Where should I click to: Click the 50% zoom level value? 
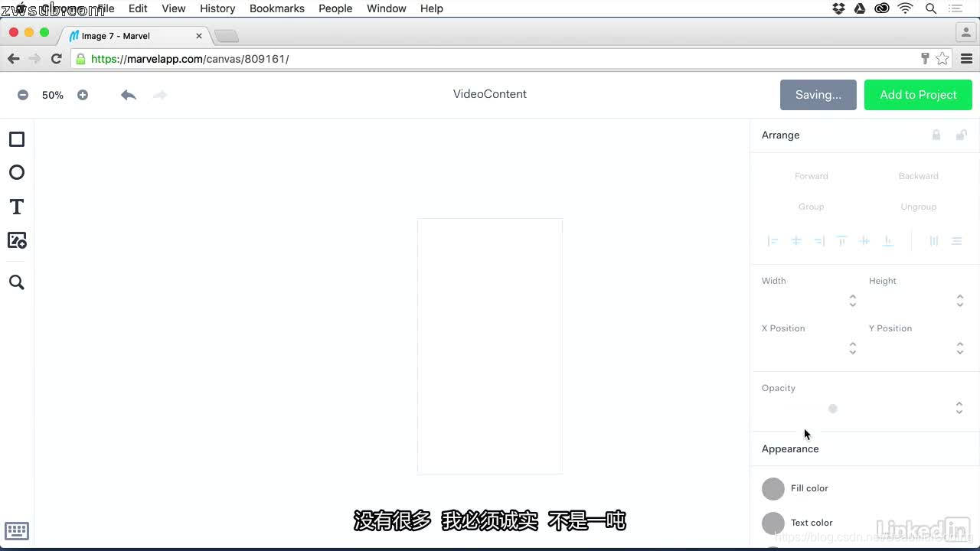(53, 95)
